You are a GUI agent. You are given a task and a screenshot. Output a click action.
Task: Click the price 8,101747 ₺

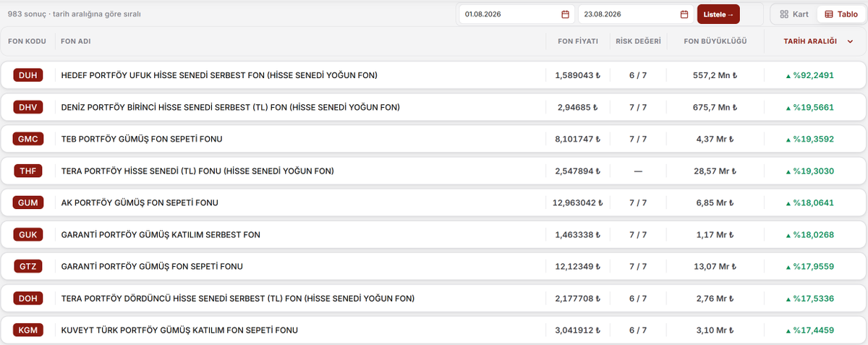click(x=578, y=139)
